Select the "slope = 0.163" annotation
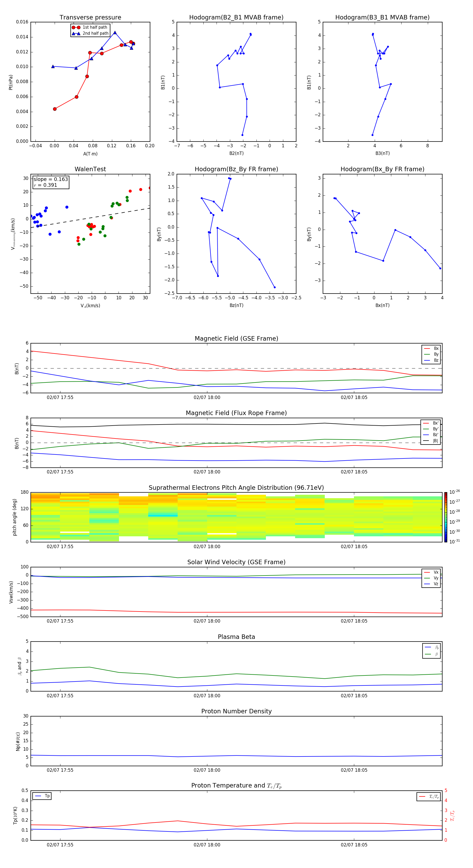 50,179
